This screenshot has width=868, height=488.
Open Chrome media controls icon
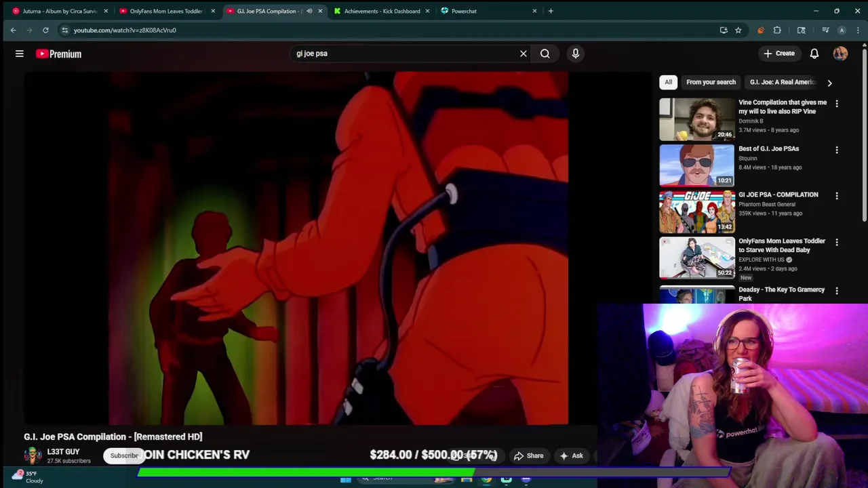tap(825, 30)
